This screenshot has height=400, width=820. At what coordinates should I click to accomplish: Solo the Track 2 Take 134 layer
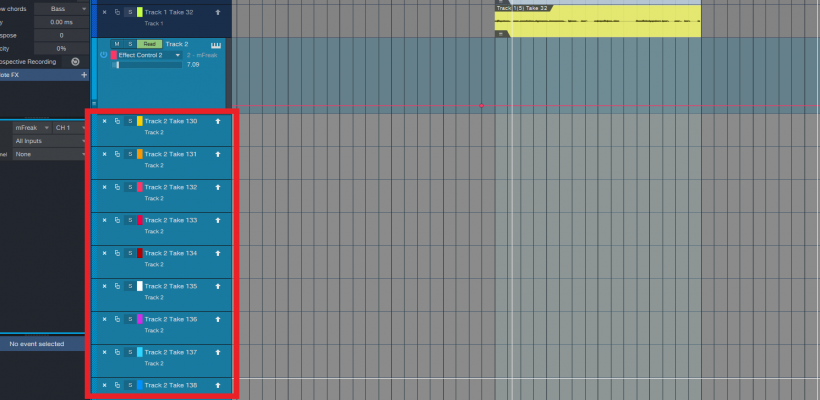tap(130, 253)
